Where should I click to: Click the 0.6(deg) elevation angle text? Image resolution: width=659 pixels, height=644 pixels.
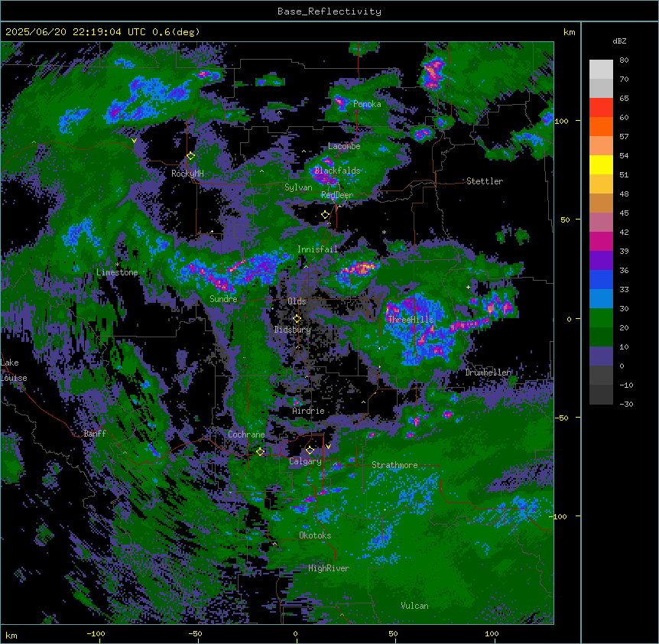(176, 32)
